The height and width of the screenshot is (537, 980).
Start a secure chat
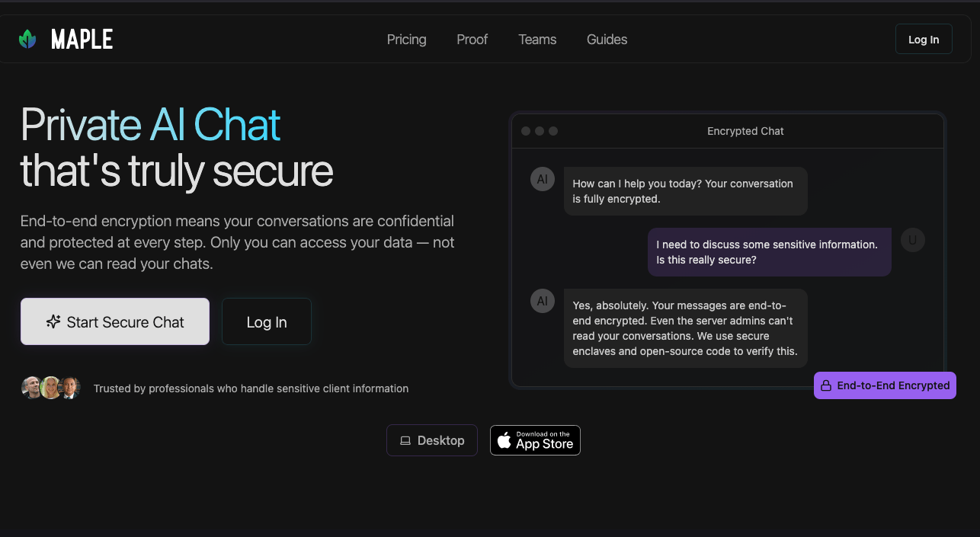coord(115,321)
